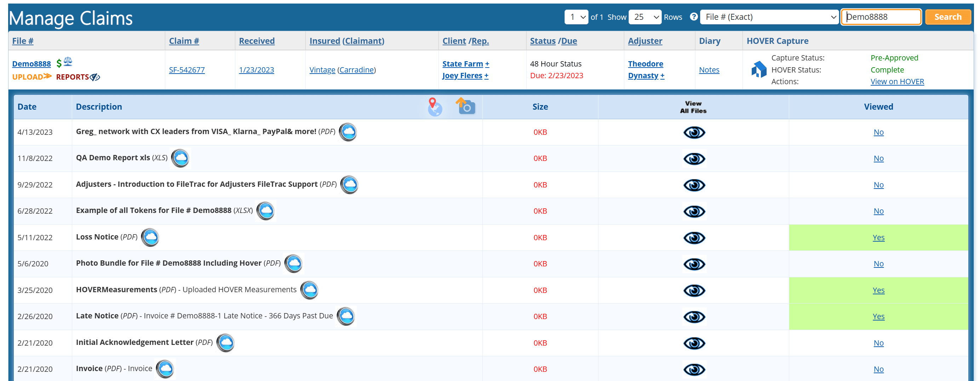Click the blue HOVER house icon
This screenshot has width=980, height=381.
tap(758, 70)
